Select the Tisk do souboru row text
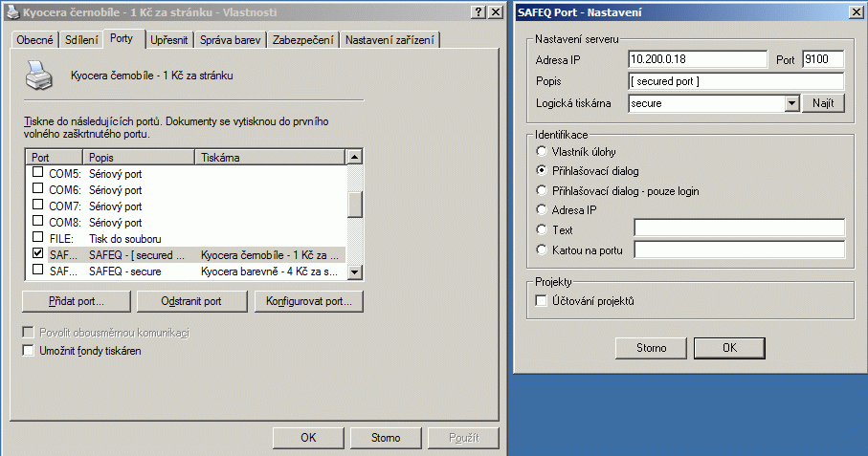This screenshot has width=868, height=456. [x=125, y=239]
